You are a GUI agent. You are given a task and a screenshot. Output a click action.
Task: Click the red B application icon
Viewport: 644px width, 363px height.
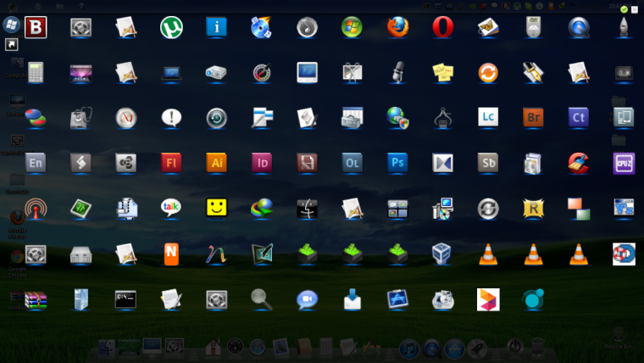pyautogui.click(x=36, y=27)
